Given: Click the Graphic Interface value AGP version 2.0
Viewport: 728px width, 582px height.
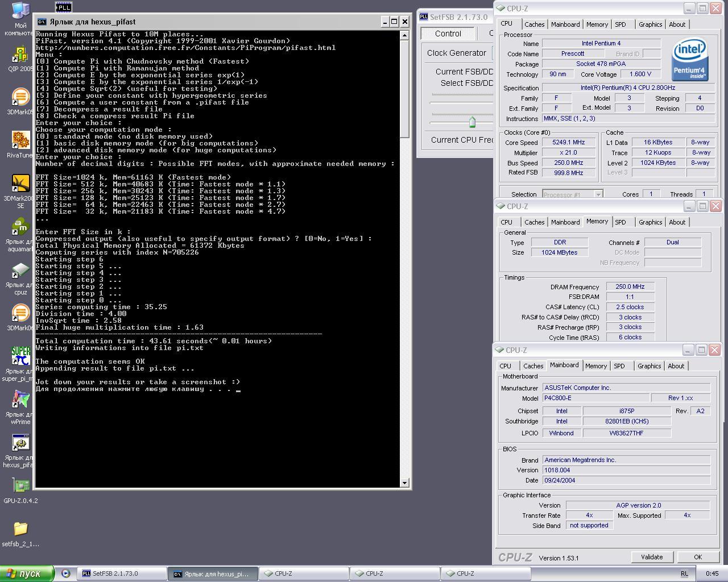Looking at the screenshot, I should click(638, 505).
